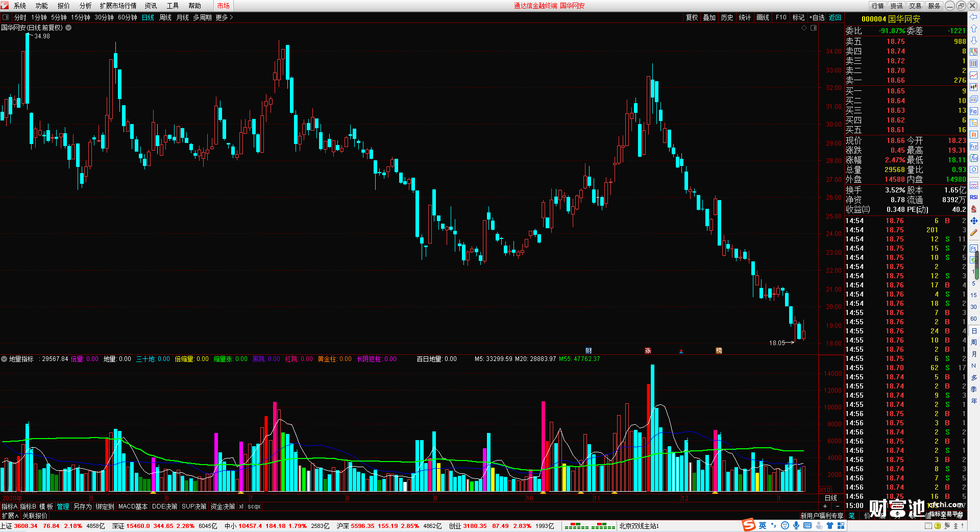The height and width of the screenshot is (532, 980).
Task: Click the minus zoom-out button under 日线
Action: [x=838, y=506]
